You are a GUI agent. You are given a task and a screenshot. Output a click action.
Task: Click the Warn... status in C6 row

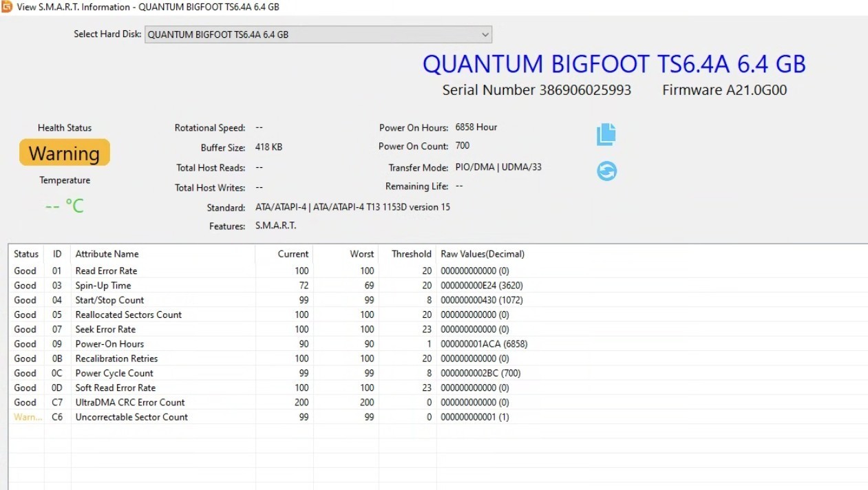click(28, 417)
